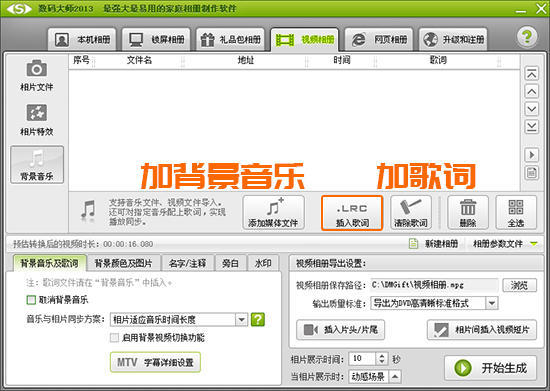Click the 相片展示时间 value field
Viewport: 550px width, 391px height.
click(363, 359)
